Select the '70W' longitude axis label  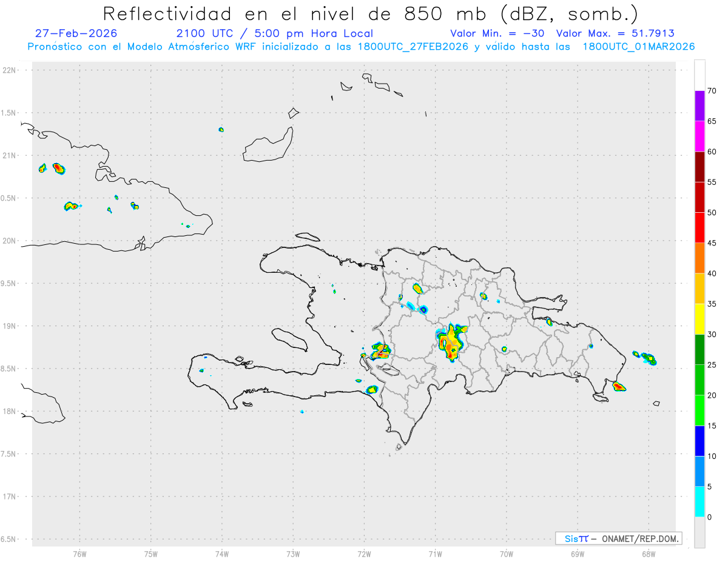(507, 554)
